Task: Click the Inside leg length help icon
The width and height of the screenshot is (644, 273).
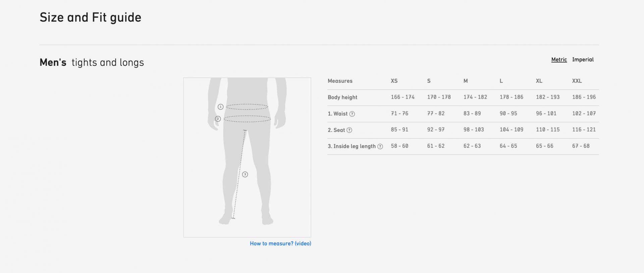Action: click(380, 146)
